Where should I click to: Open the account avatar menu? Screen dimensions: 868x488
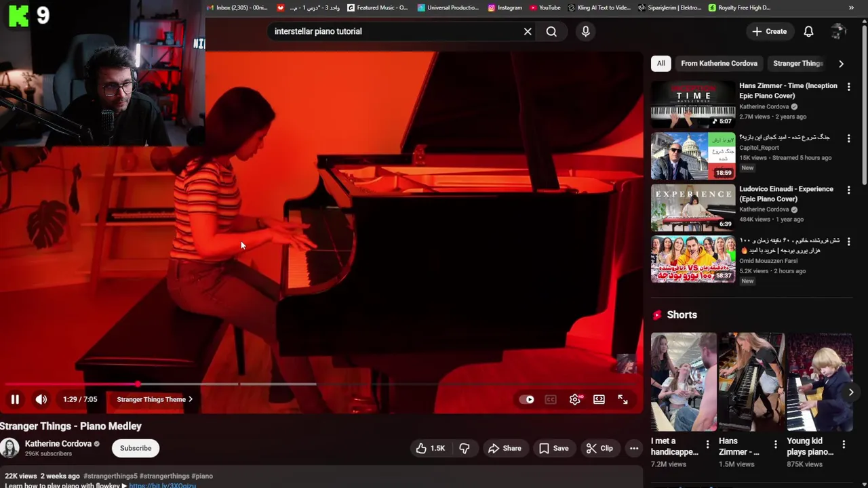pyautogui.click(x=838, y=31)
